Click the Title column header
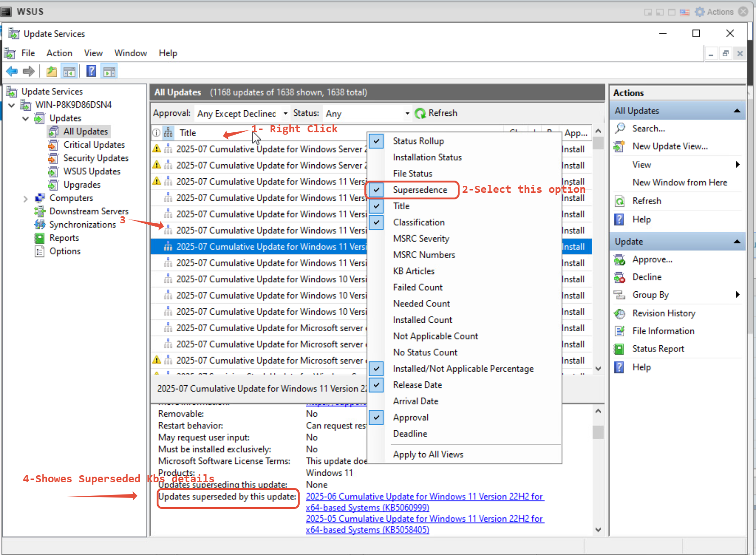This screenshot has width=756, height=555. tap(188, 133)
